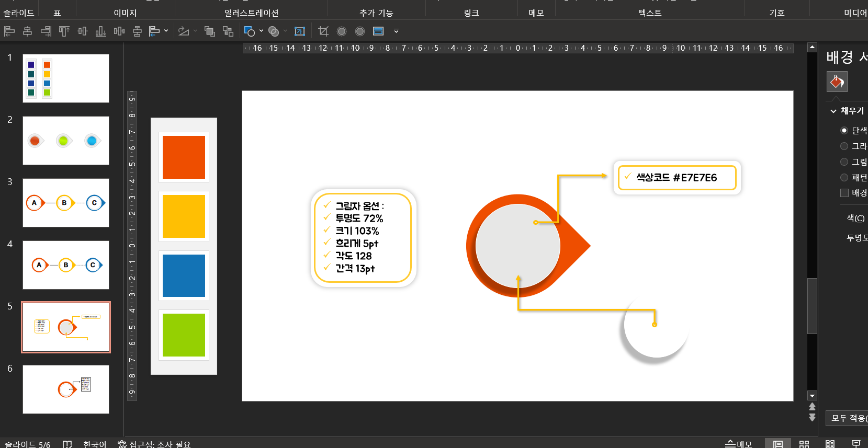Select slide 4 thumbnail in the panel

[x=66, y=265]
